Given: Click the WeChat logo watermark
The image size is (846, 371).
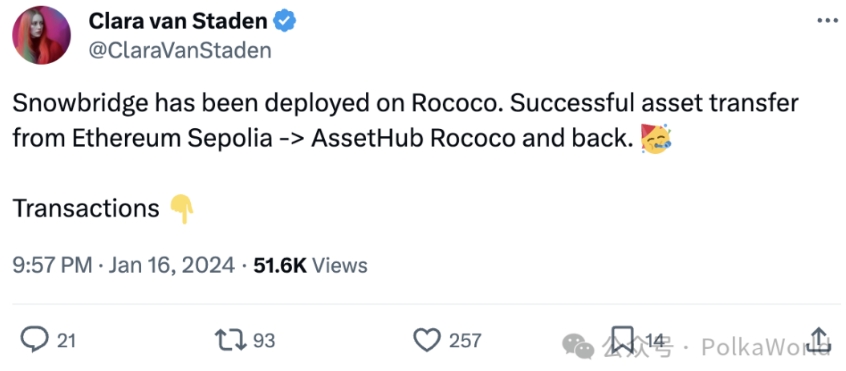Looking at the screenshot, I should point(578,346).
